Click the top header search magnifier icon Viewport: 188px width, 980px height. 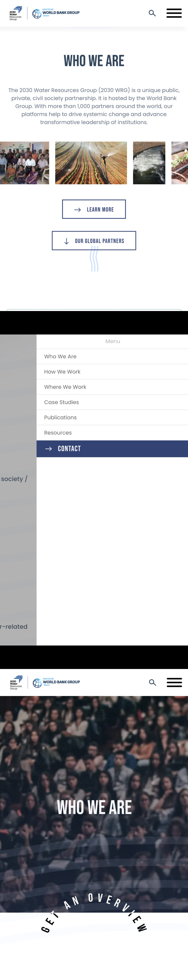click(x=152, y=13)
